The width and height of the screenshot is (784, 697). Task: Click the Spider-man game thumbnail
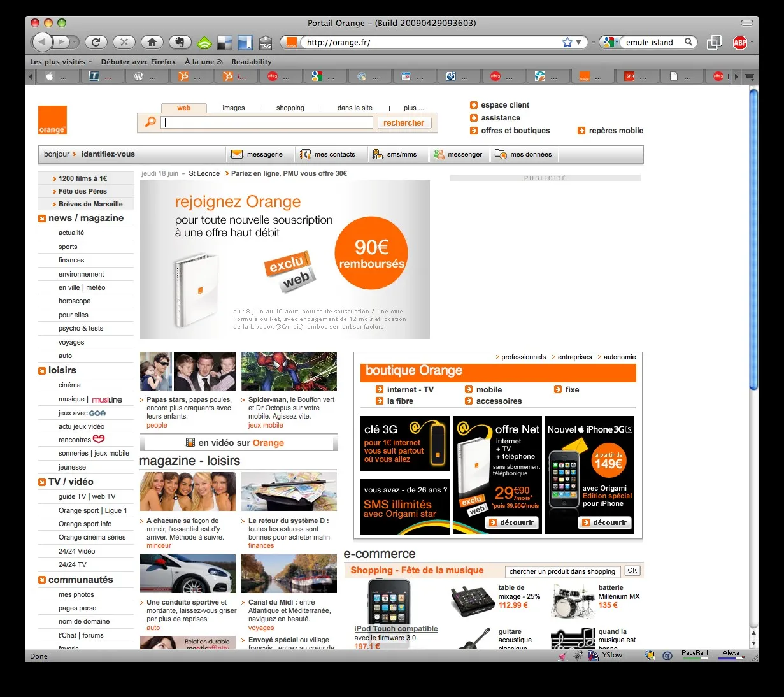289,371
